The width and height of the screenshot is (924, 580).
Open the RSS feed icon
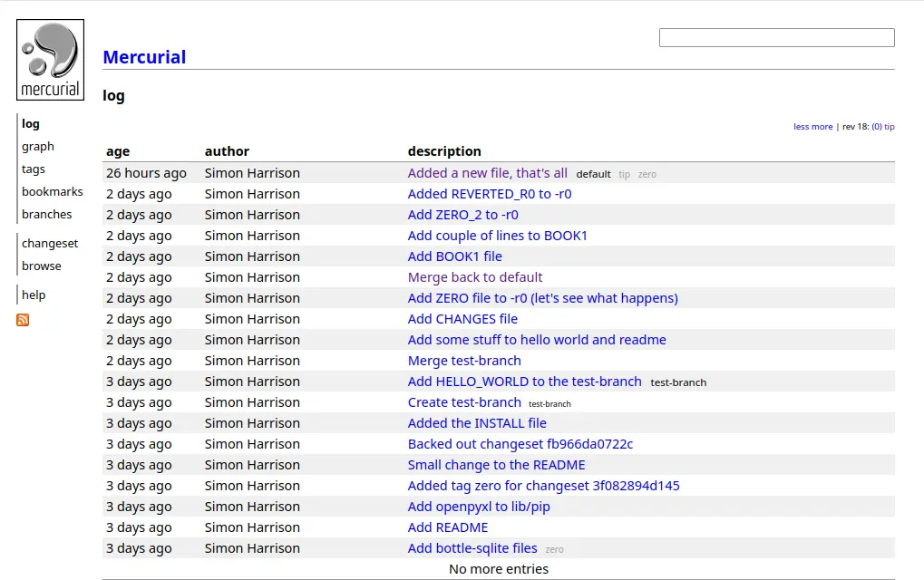tap(23, 320)
